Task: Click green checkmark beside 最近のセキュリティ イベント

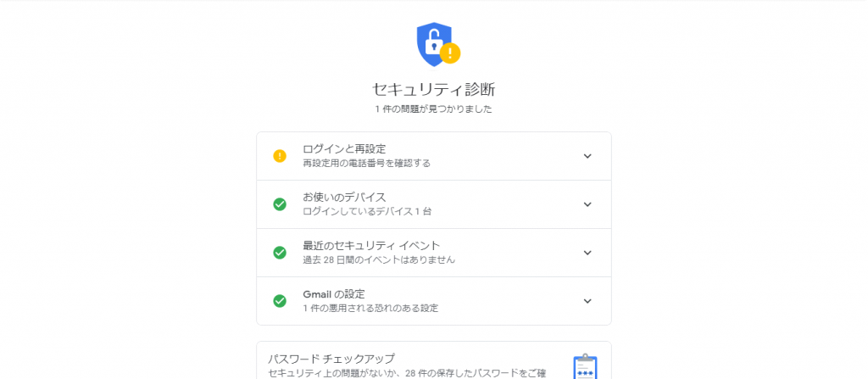Action: pos(280,253)
